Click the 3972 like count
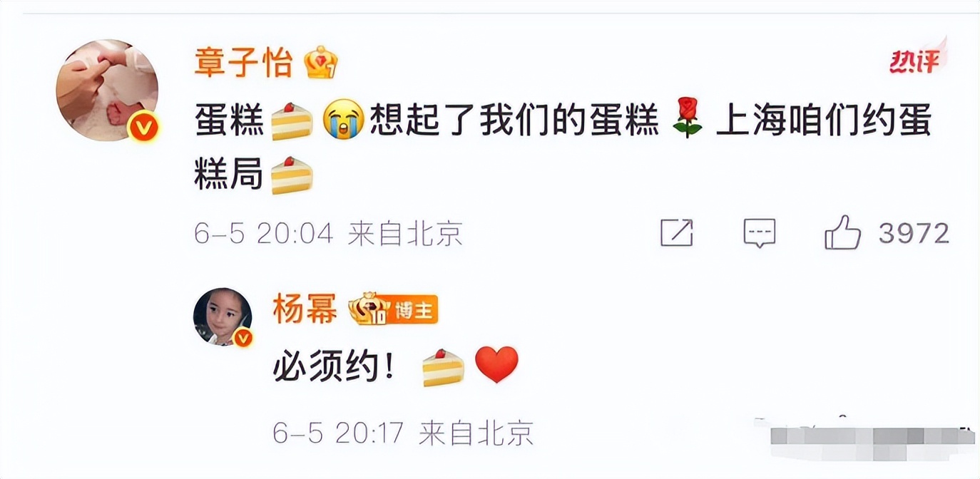This screenshot has width=980, height=479. pyautogui.click(x=914, y=233)
